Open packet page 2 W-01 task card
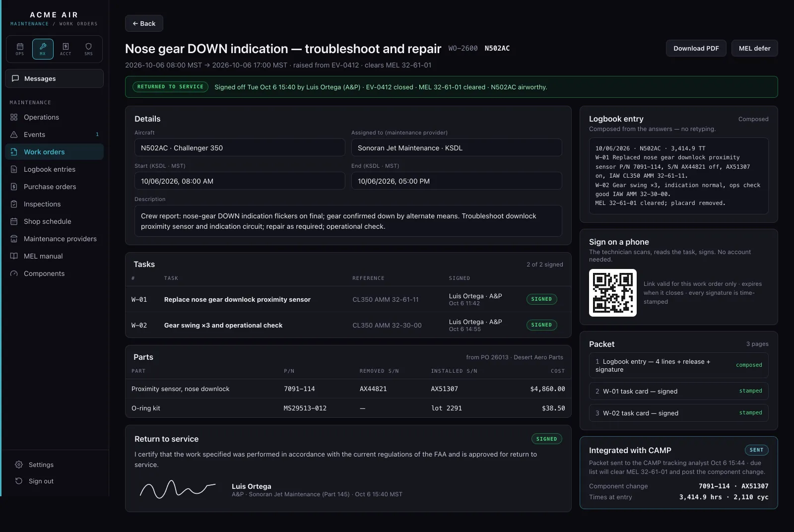This screenshot has width=794, height=532. 679,391
